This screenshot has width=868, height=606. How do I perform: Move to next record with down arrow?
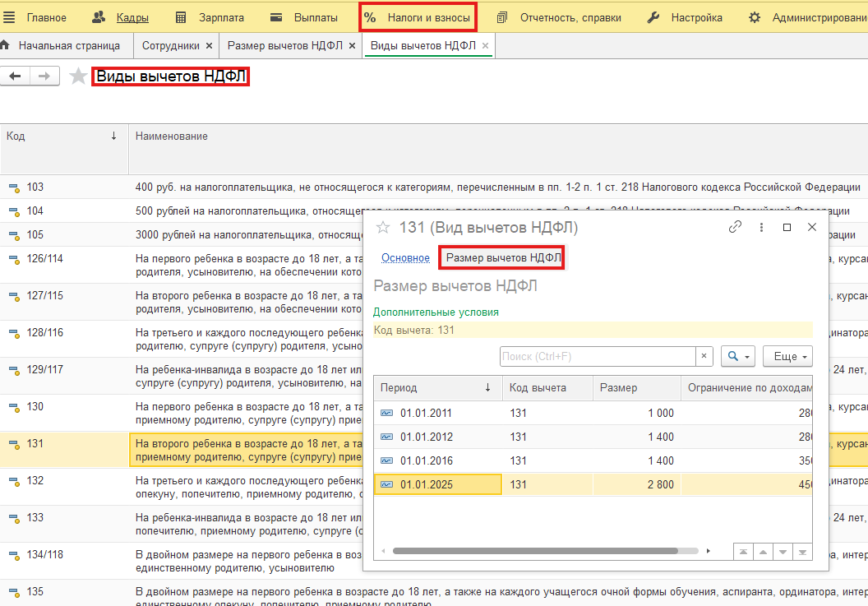[x=783, y=553]
